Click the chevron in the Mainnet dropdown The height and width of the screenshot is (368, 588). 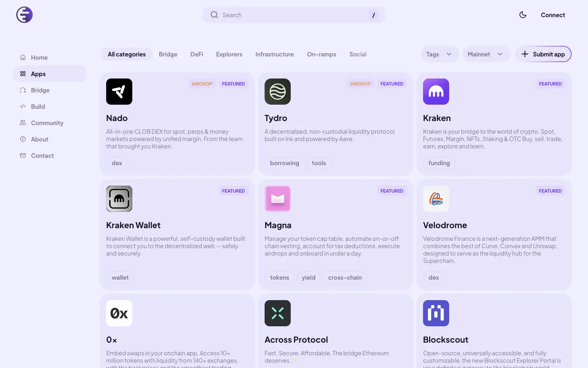coord(500,54)
